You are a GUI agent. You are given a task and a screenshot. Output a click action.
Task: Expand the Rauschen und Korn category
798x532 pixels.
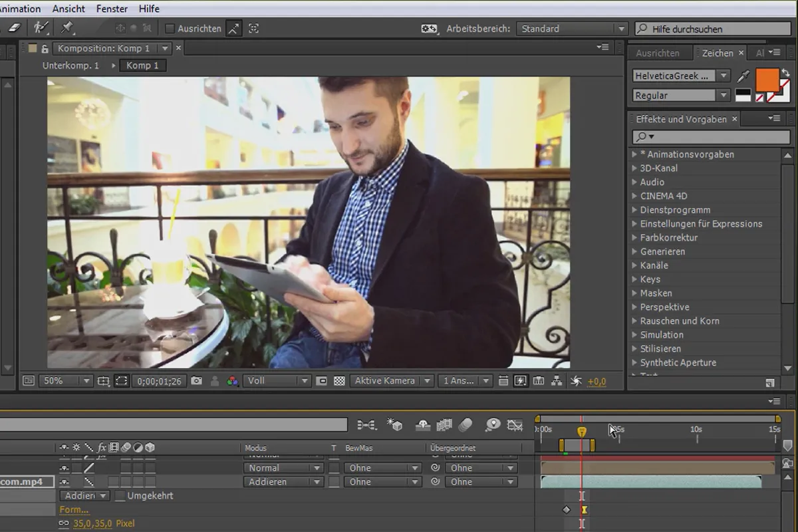(634, 321)
